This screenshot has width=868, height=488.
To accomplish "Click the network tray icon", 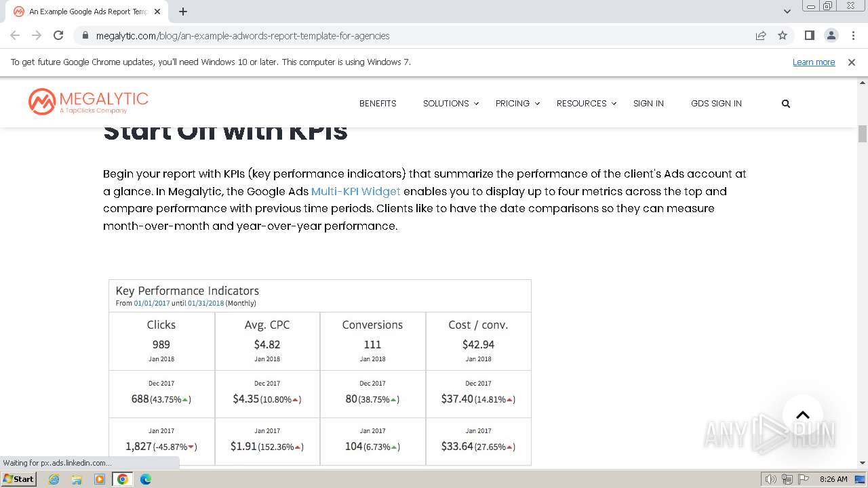I will coord(787,479).
